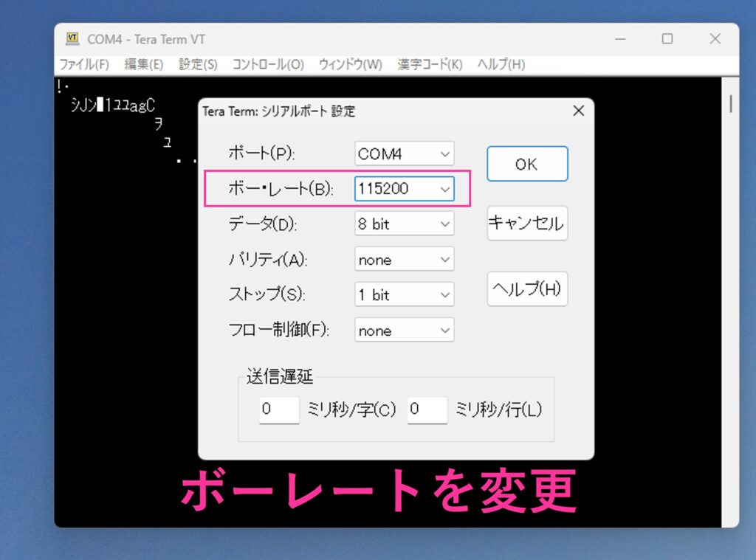Open the ファイル(F) menu
756x560 pixels.
pos(84,64)
